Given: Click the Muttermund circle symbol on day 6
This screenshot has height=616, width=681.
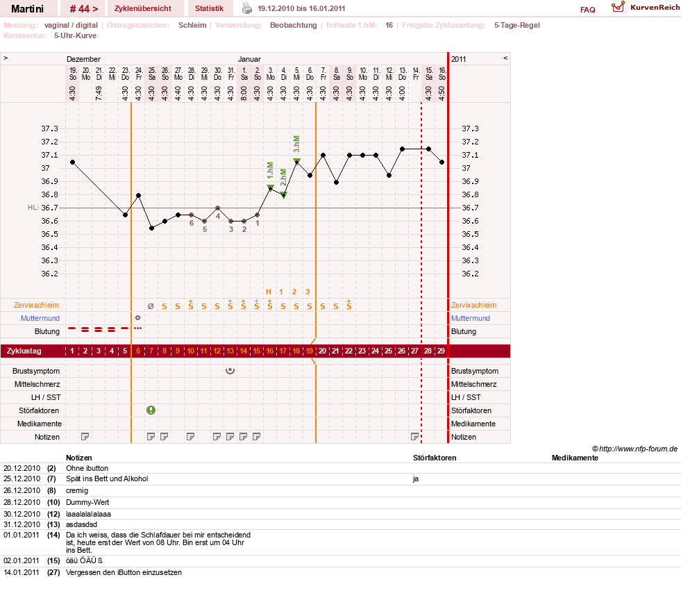Looking at the screenshot, I should (x=137, y=318).
